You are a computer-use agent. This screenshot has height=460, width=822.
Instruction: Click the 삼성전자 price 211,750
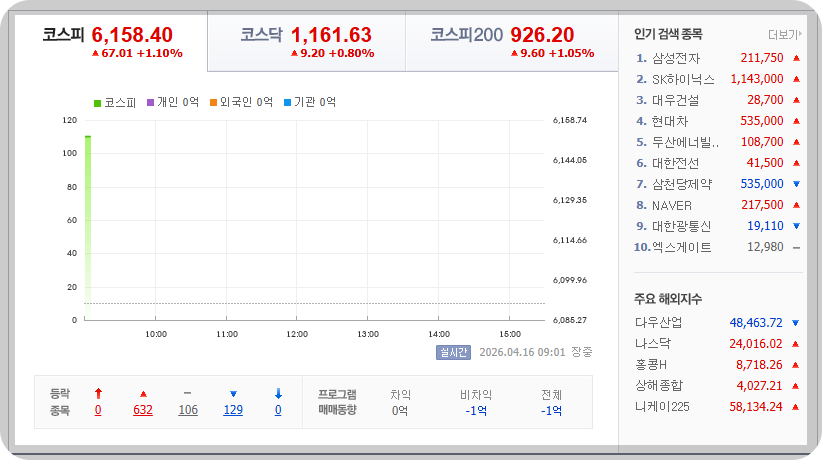click(x=762, y=58)
